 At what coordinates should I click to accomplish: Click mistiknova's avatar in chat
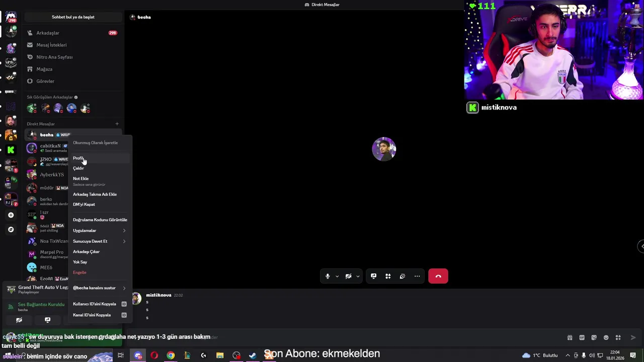136,299
